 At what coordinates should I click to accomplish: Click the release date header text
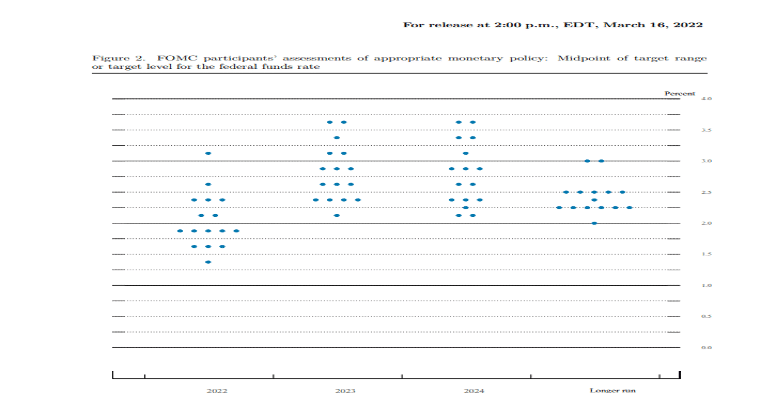click(553, 25)
